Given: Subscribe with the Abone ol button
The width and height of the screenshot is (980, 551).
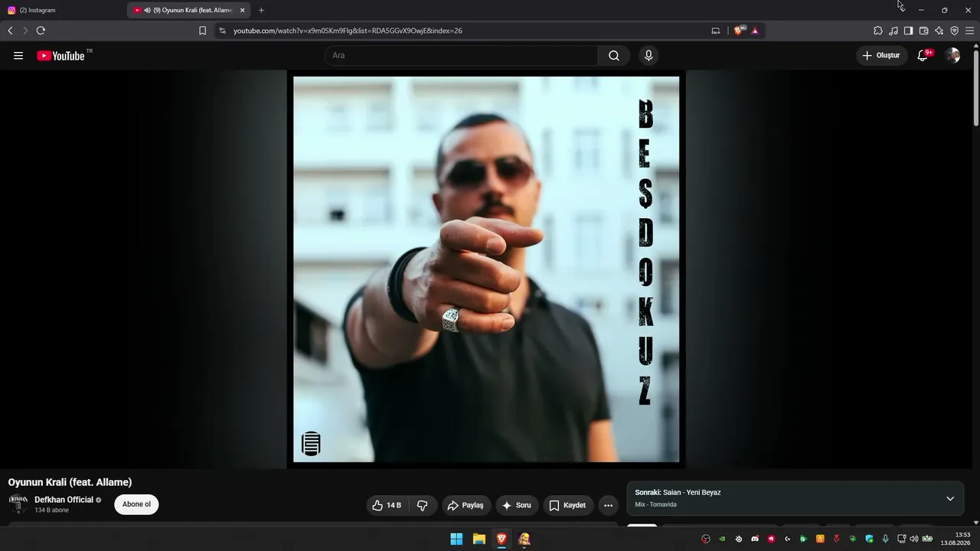Looking at the screenshot, I should pos(136,504).
